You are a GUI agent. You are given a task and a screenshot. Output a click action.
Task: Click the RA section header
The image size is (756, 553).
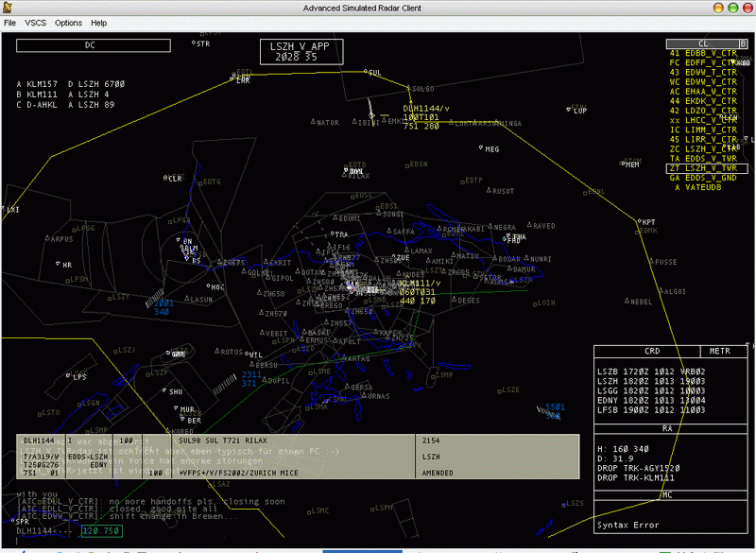coord(667,428)
